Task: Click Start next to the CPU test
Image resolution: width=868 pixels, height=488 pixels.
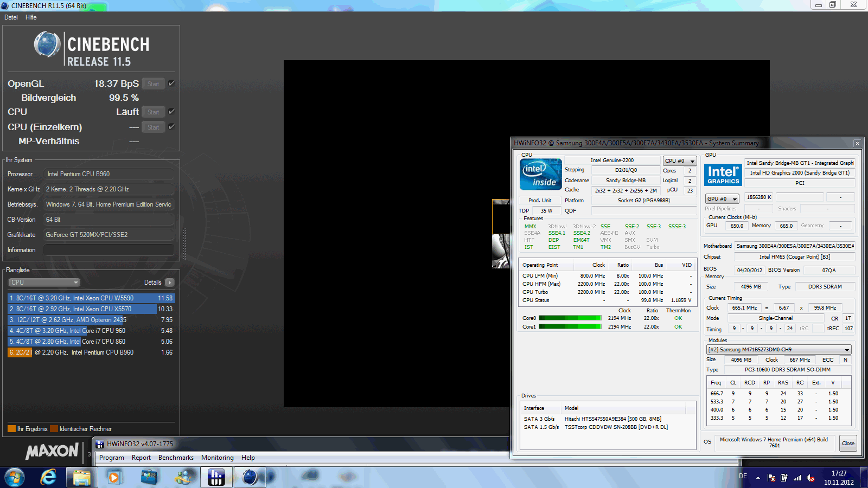Action: click(x=154, y=112)
